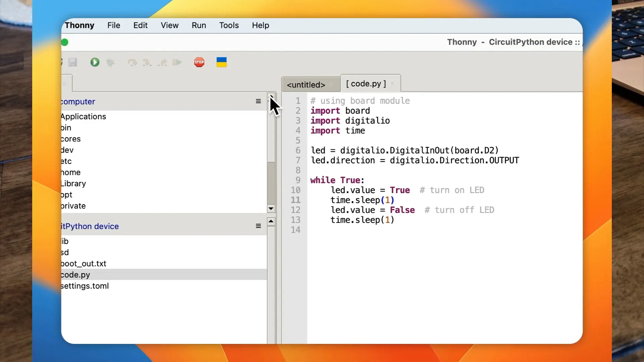Select the Library folder

(x=164, y=183)
